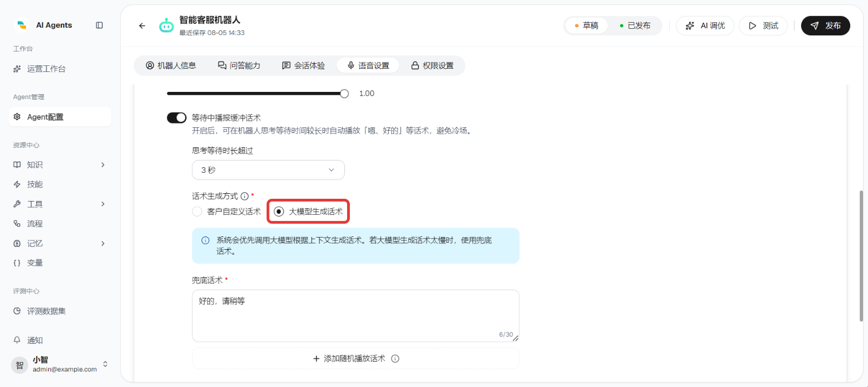
Task: Click the AI 调优 button
Action: pyautogui.click(x=705, y=25)
